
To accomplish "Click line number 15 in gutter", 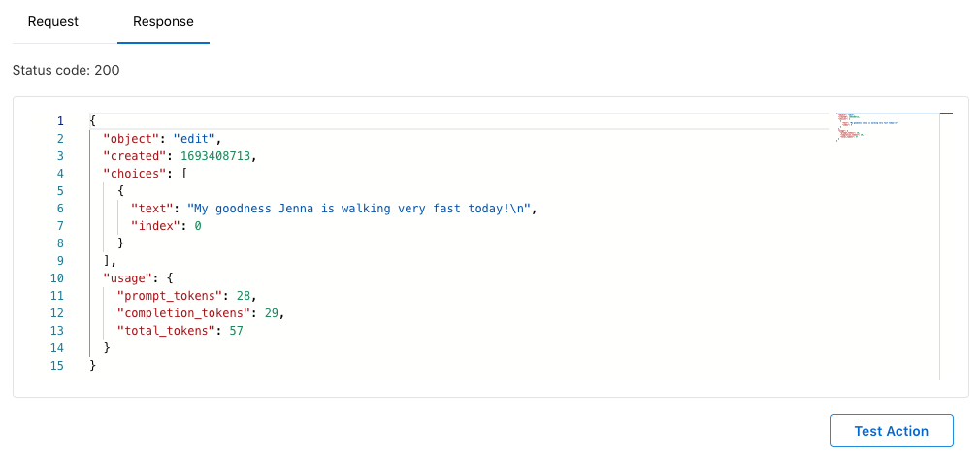I will coord(57,366).
